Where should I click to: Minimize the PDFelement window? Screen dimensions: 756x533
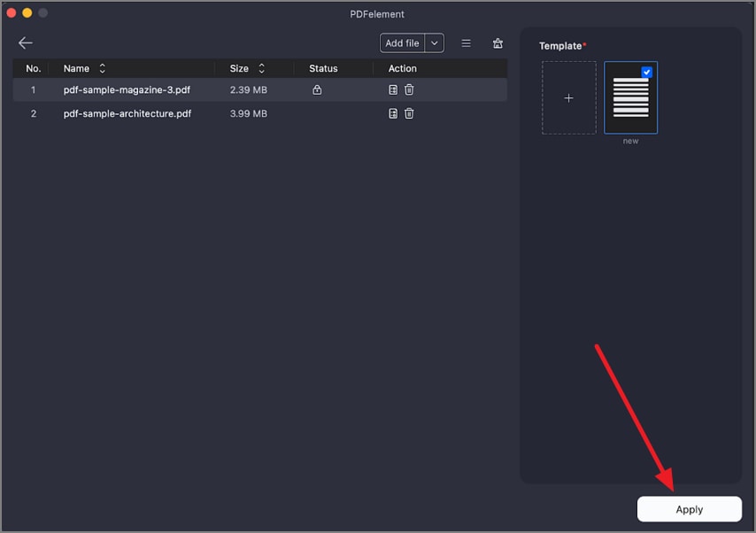click(27, 13)
